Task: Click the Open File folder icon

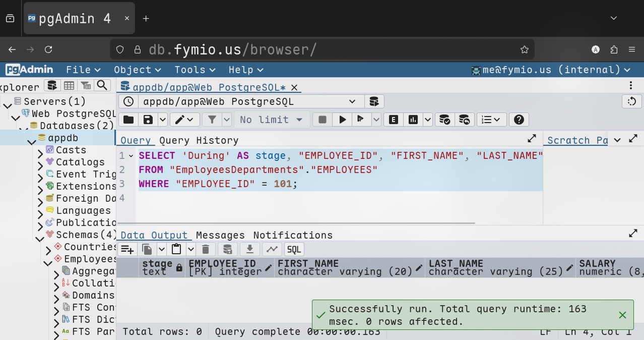Action: (128, 120)
